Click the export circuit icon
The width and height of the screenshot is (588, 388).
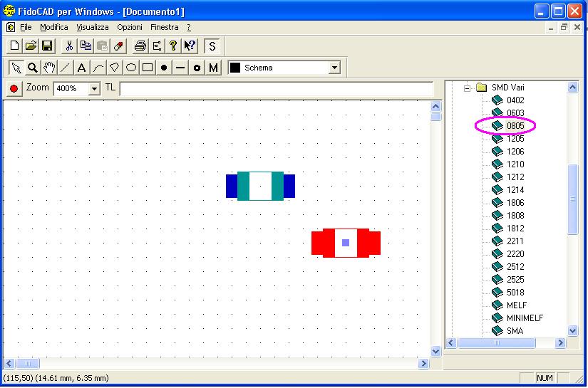point(157,46)
